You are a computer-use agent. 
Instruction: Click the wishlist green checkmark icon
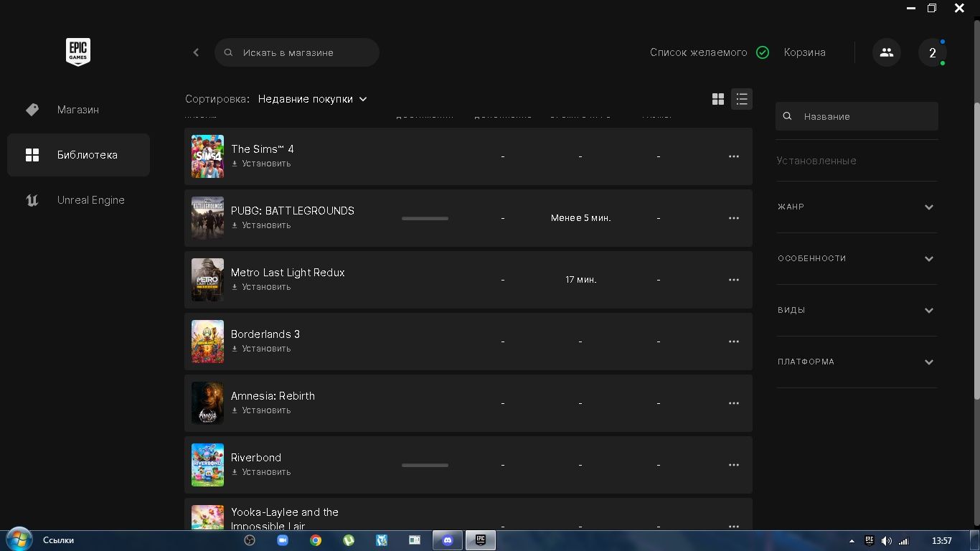pyautogui.click(x=763, y=52)
